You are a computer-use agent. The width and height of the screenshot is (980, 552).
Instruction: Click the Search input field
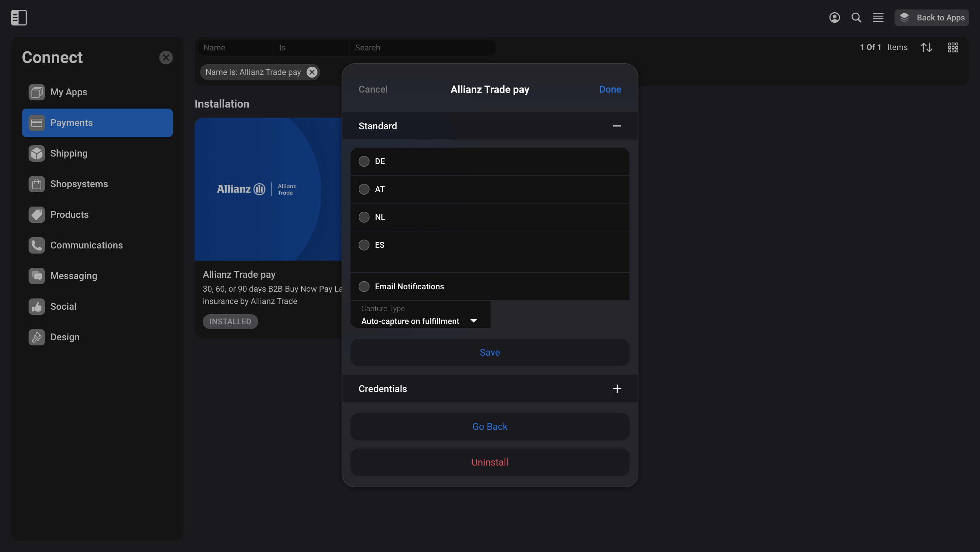(x=422, y=48)
